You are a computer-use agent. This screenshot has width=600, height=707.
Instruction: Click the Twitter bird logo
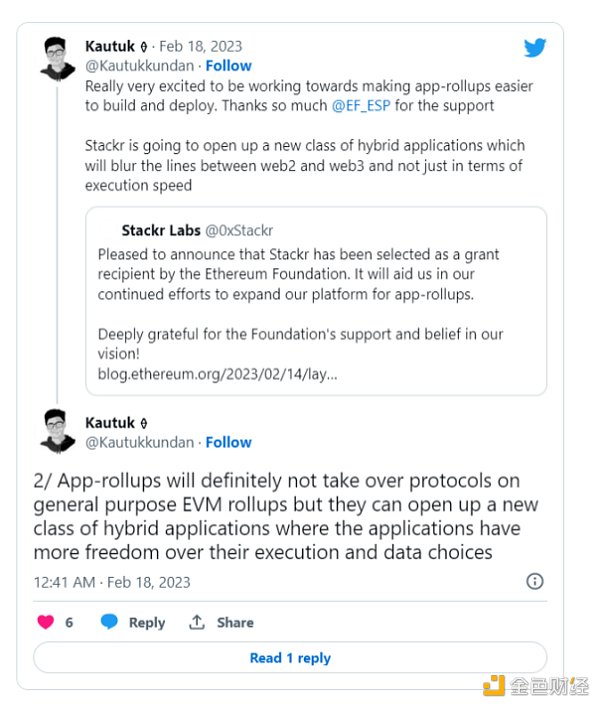coord(535,47)
